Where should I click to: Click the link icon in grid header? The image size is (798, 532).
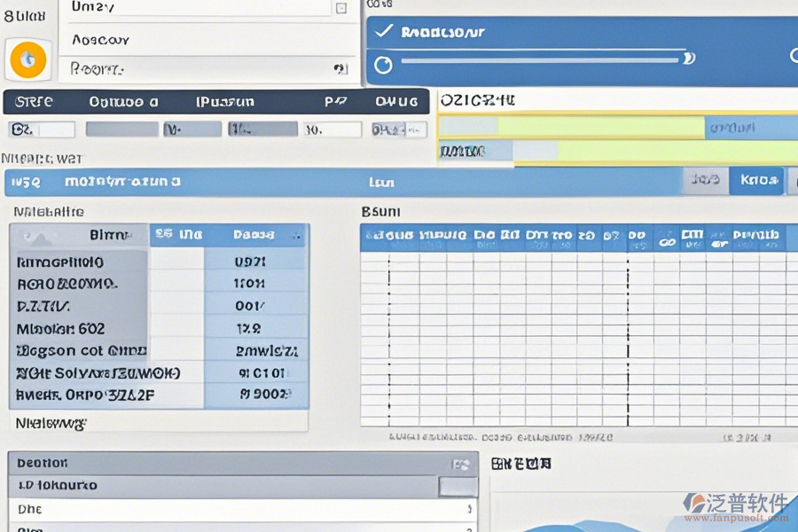666,239
